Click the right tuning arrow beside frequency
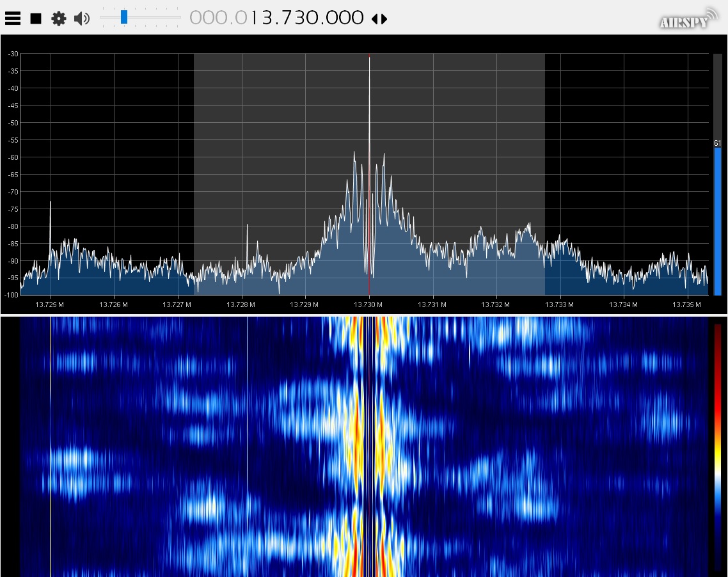The width and height of the screenshot is (728, 577). [x=384, y=19]
